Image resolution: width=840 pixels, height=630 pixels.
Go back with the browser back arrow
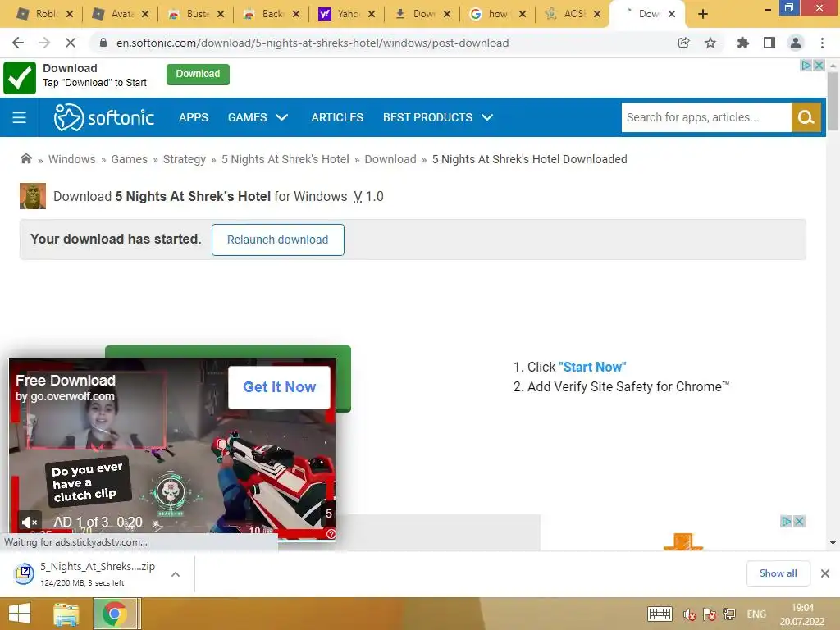(18, 43)
